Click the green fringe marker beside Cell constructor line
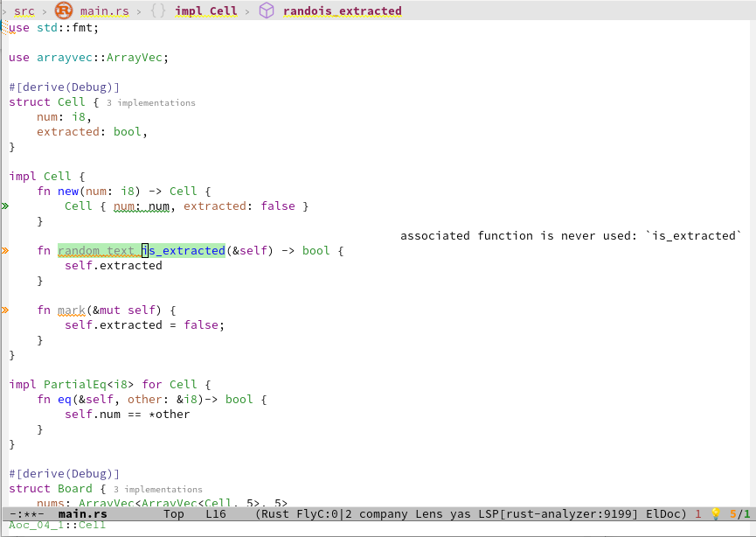Image resolution: width=756 pixels, height=537 pixels. tap(5, 206)
